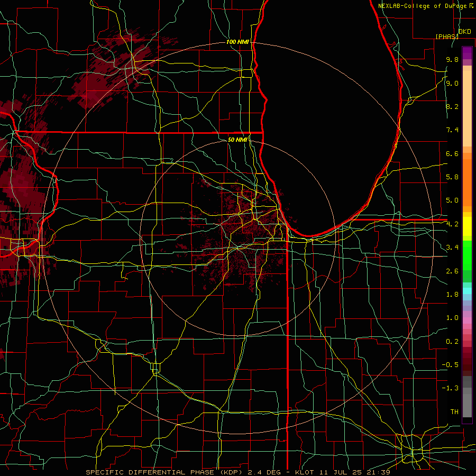The width and height of the screenshot is (476, 476).
Task: Click the 7.4 value on the color scale
Action: pyautogui.click(x=452, y=130)
